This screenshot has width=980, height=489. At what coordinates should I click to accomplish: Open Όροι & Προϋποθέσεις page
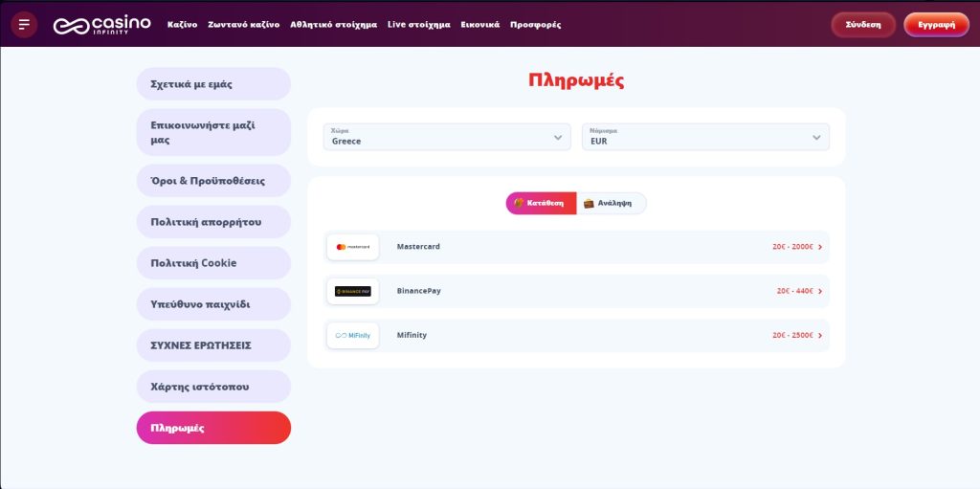[x=213, y=181]
